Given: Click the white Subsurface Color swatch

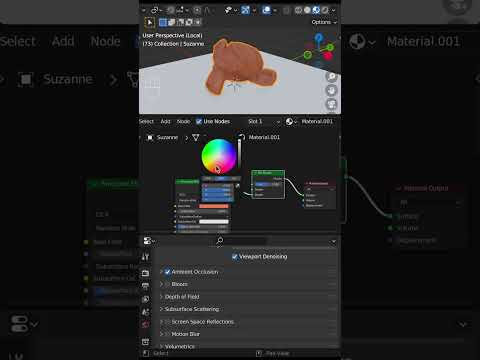Looking at the screenshot, I should [x=214, y=222].
